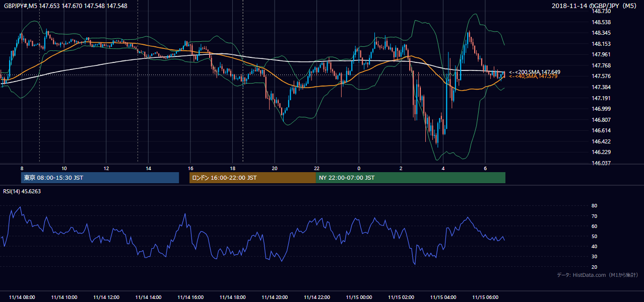The image size is (644, 302).
Task: Click the RSI(14) 45.6263 indicator label
Action: point(22,191)
